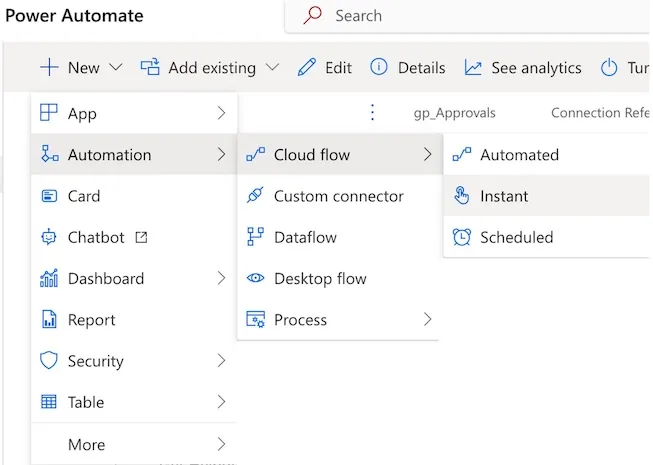Click the Dataflow branch icon
Viewport: 653px width, 465px height.
click(255, 236)
